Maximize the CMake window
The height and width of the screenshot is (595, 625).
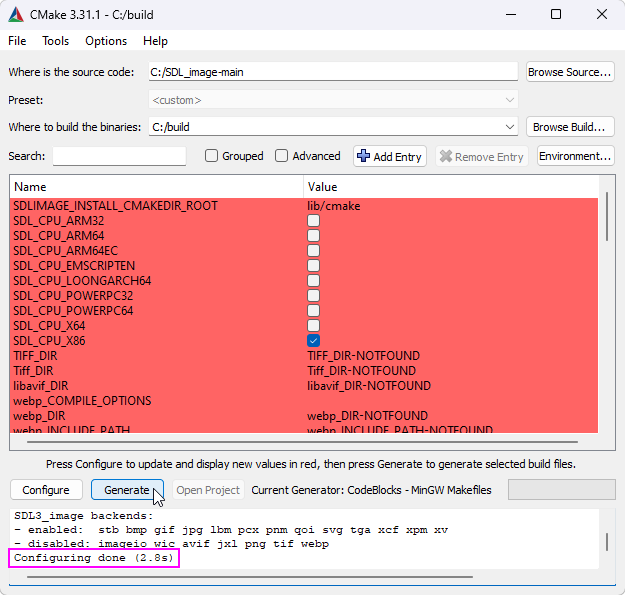(x=556, y=15)
